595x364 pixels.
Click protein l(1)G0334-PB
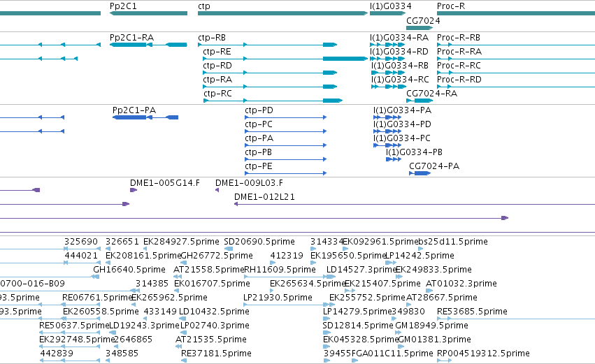(415, 152)
